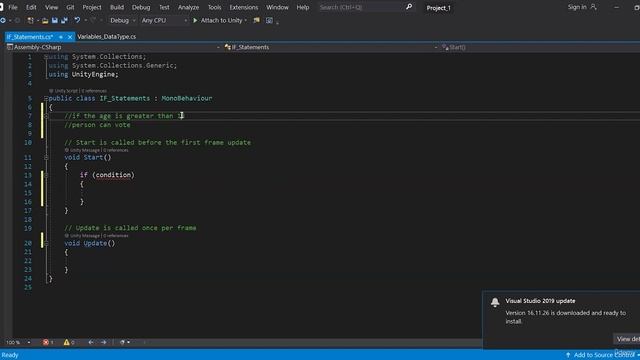The height and width of the screenshot is (360, 640).
Task: Click the 'person can vote' comment line
Action: (x=98, y=125)
